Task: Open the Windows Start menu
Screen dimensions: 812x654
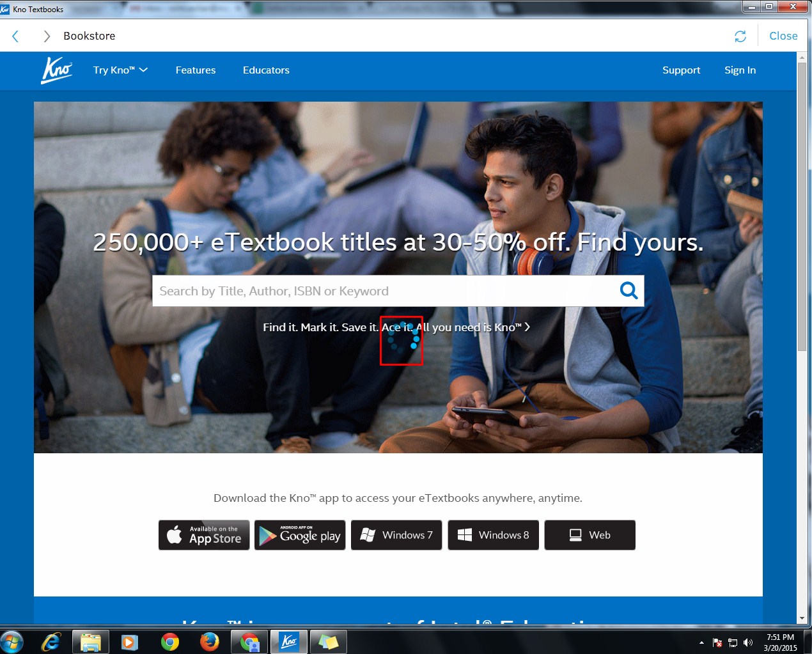Action: tap(12, 641)
